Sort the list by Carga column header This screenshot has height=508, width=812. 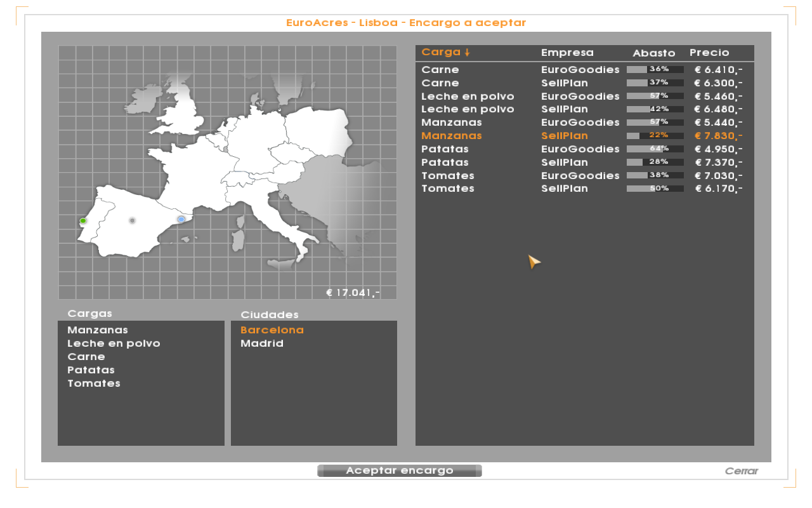445,52
